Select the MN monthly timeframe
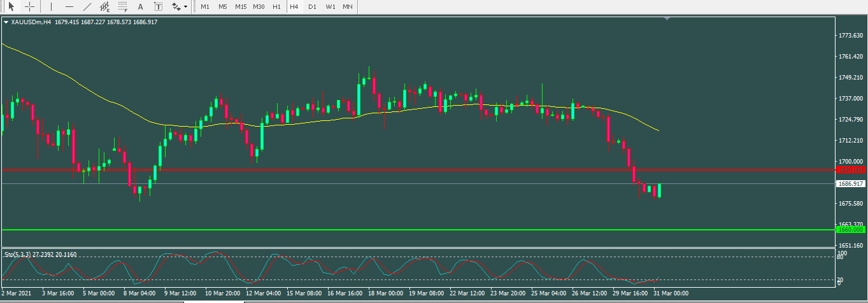Viewport: 868px width, 303px height. [x=347, y=6]
